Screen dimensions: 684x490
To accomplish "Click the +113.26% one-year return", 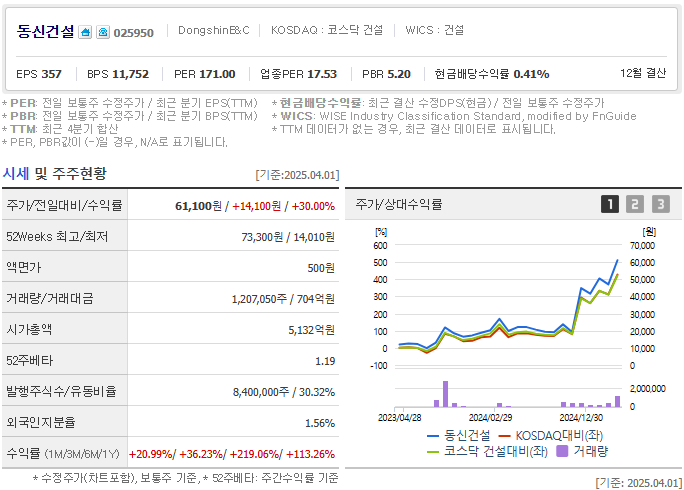I will pos(310,454).
